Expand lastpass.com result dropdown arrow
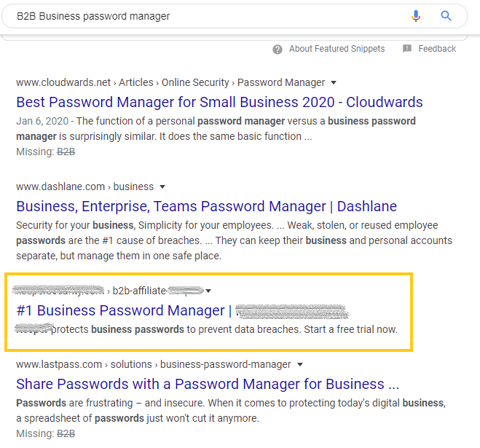 coord(300,364)
